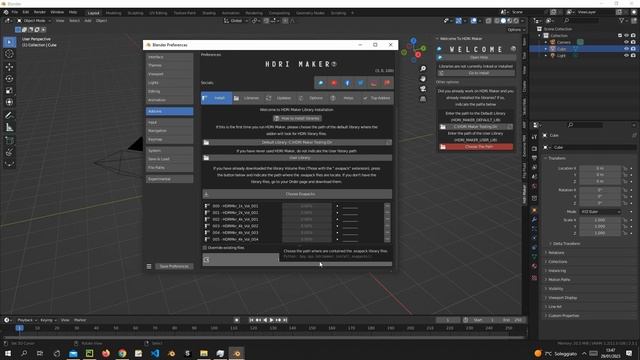Click Choose Exapacks button
This screenshot has width=640, height=360.
297,194
